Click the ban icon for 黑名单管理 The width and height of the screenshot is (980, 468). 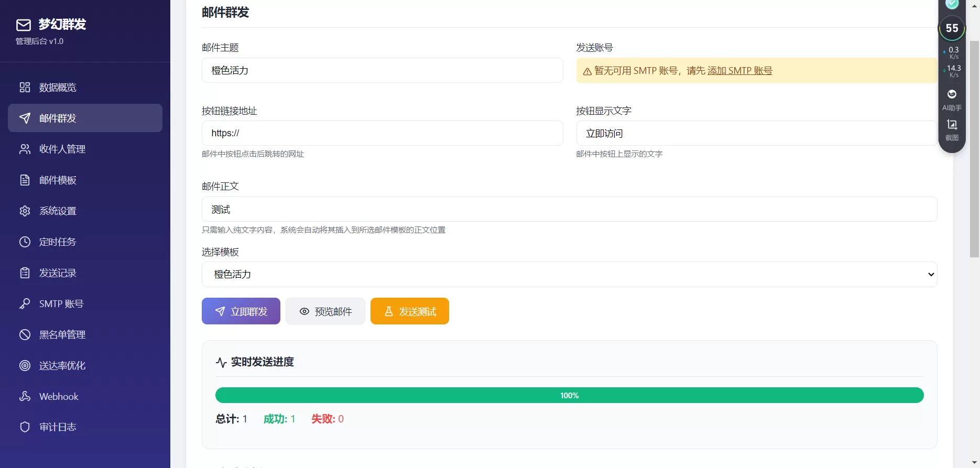[x=25, y=334]
